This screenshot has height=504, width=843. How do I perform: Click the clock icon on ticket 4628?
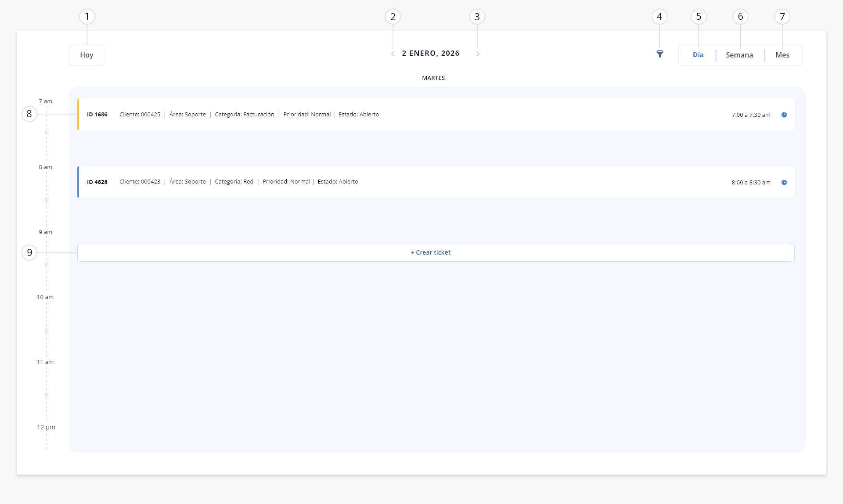(784, 182)
